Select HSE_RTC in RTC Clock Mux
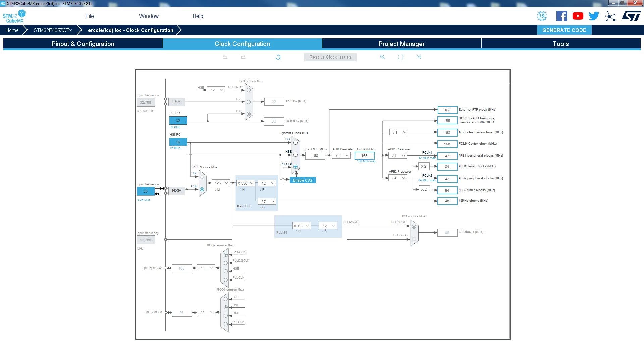 pyautogui.click(x=249, y=90)
